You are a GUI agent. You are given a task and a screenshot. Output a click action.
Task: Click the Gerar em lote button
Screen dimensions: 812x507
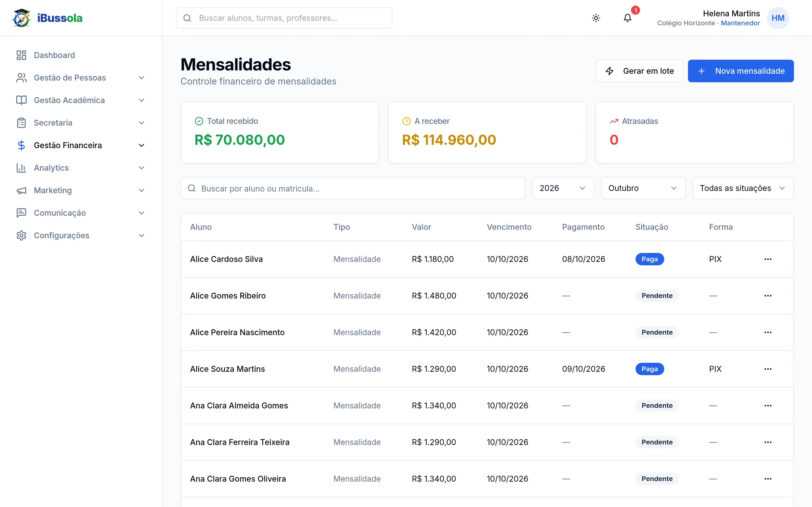639,71
